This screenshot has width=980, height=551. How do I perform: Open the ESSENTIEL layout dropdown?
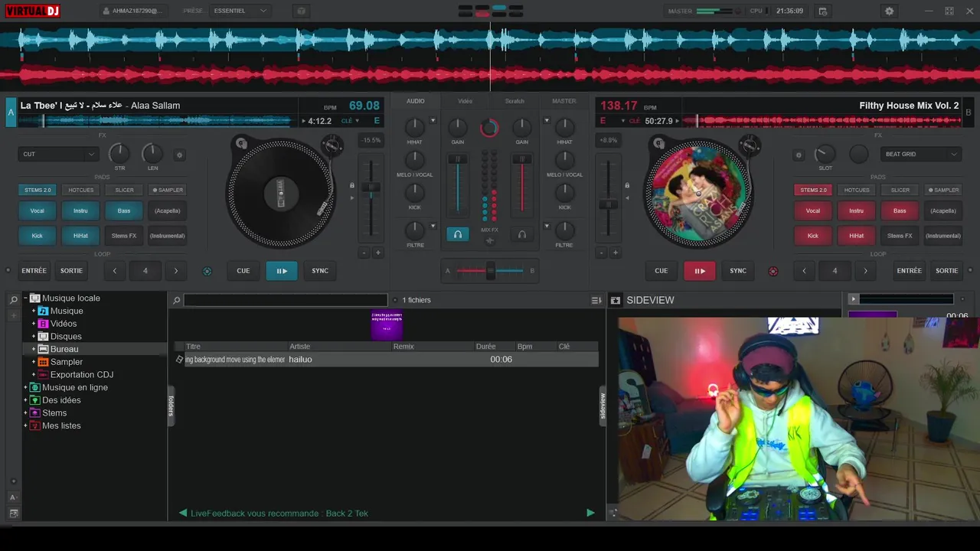[x=240, y=11]
